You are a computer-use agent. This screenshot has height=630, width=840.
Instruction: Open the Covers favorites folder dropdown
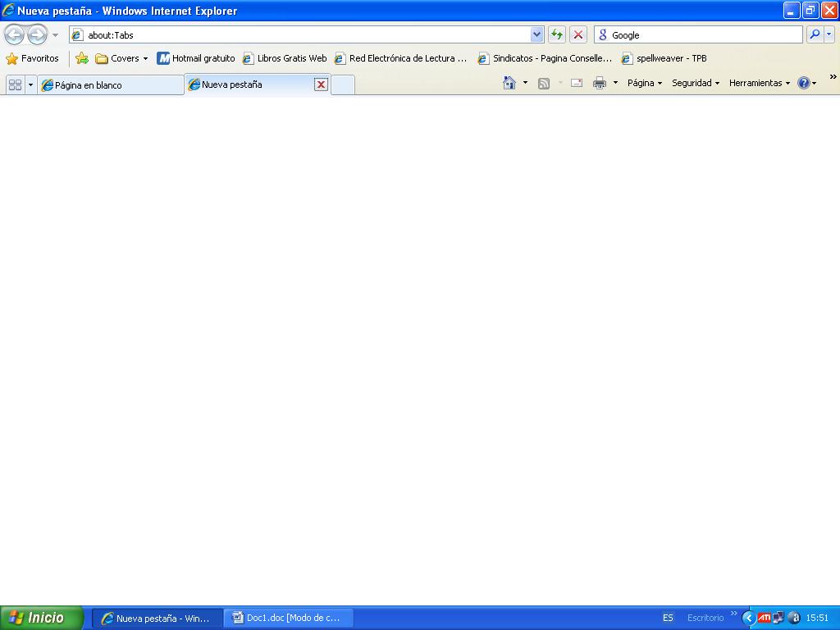[121, 58]
